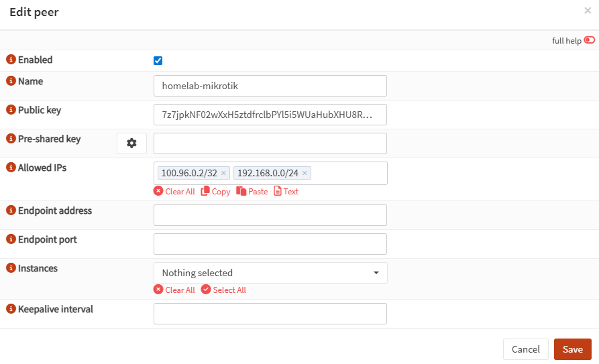Select All instances
599x364 pixels.
223,290
